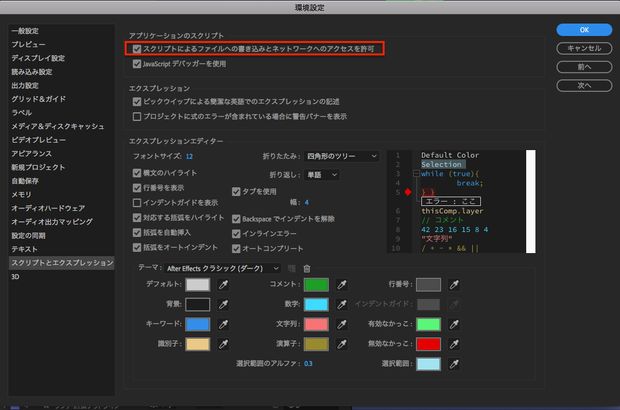
Task: Toggle タブを使用 checkbox
Action: click(236, 192)
